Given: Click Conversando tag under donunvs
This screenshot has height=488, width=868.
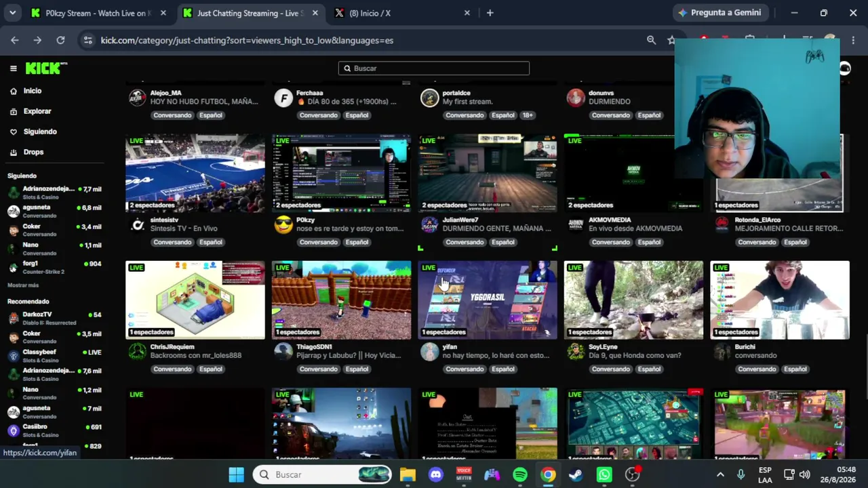Looking at the screenshot, I should click(x=611, y=115).
